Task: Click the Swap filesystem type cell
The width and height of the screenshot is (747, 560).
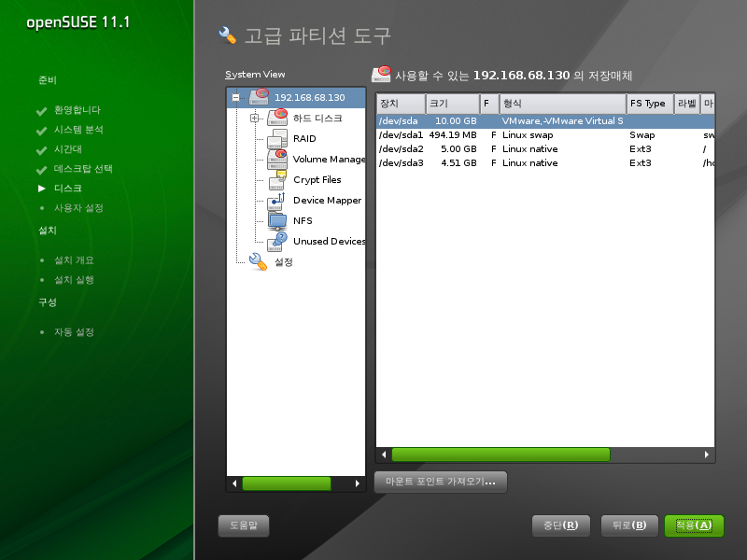Action: click(641, 134)
